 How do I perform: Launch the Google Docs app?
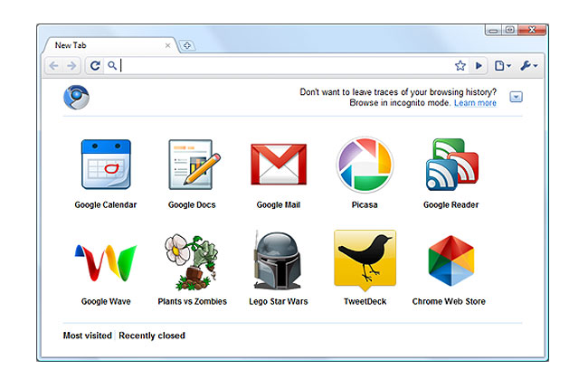click(191, 164)
